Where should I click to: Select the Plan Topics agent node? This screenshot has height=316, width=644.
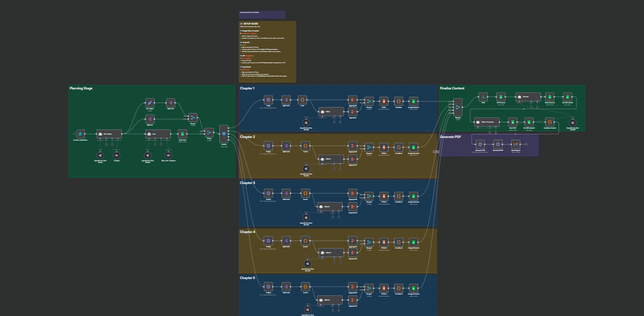[x=109, y=134]
